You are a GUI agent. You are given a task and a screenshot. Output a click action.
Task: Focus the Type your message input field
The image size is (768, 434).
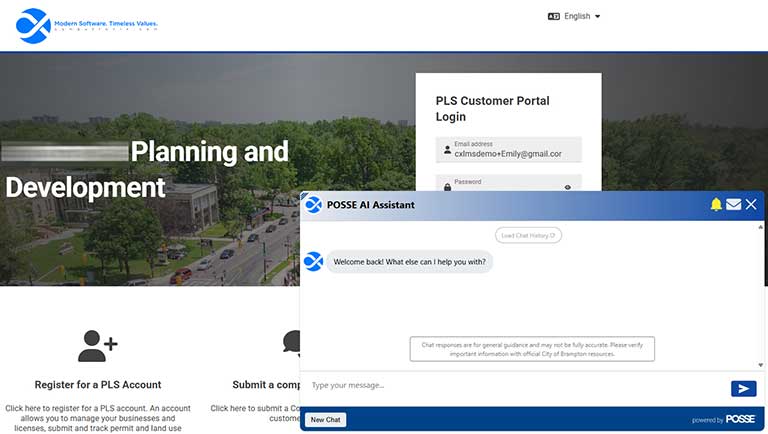click(510, 386)
